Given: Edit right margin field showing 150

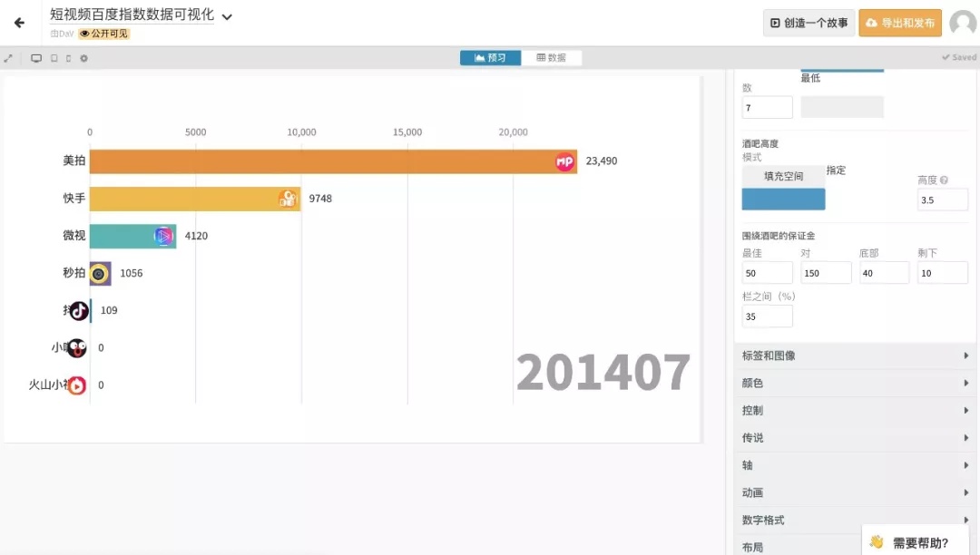Looking at the screenshot, I should 826,273.
